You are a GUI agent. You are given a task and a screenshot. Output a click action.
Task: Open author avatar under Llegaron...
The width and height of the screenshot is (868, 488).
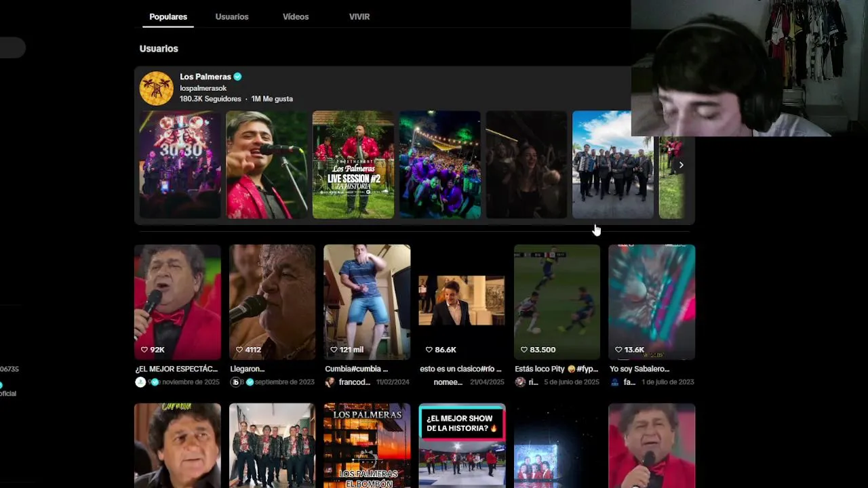235,382
